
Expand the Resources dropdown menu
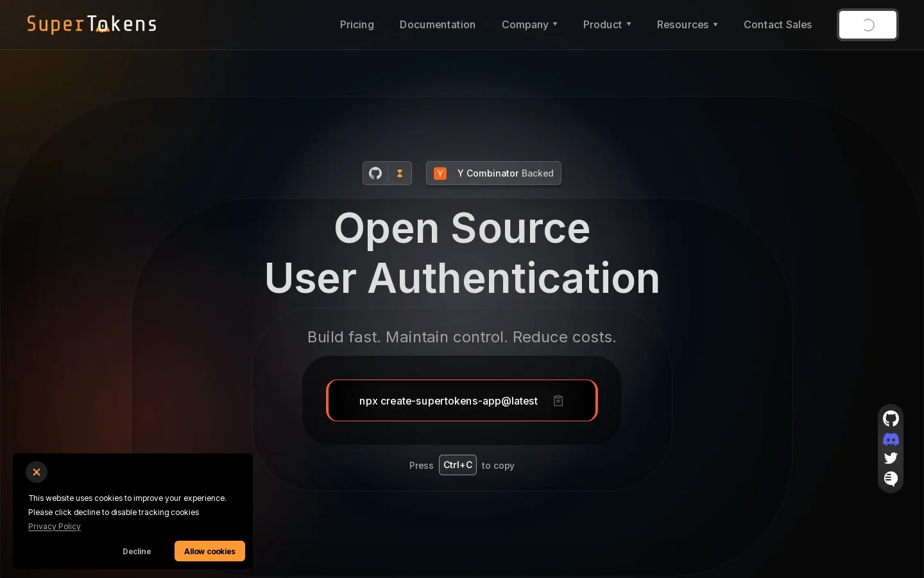click(687, 24)
